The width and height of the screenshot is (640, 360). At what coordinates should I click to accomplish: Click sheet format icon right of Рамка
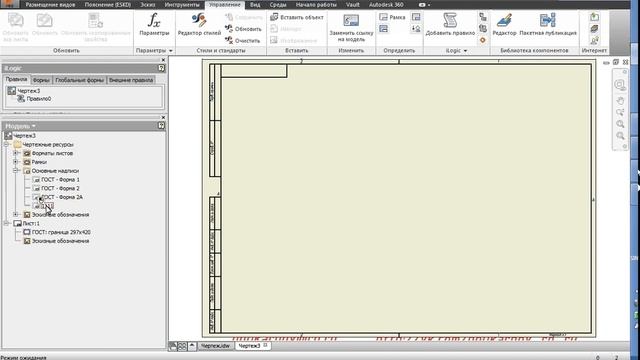(416, 17)
